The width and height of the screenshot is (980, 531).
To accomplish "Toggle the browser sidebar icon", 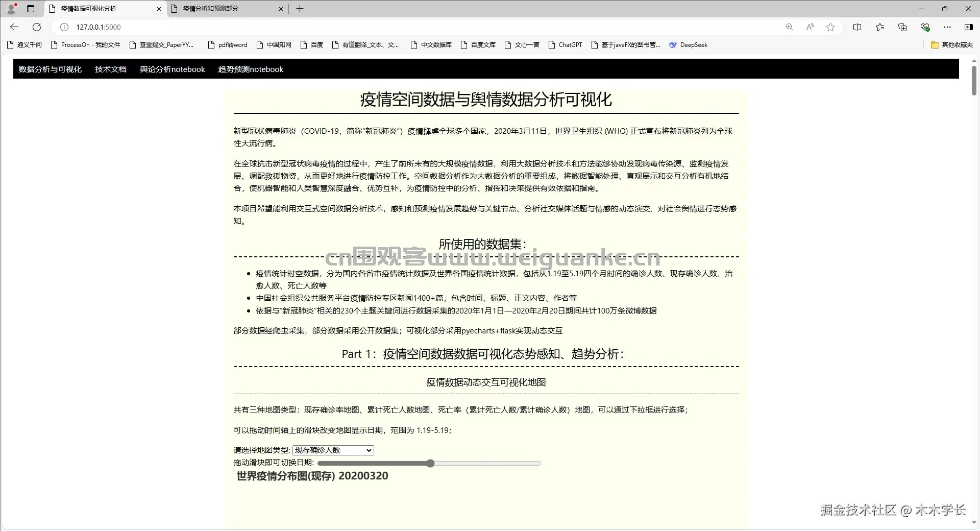I will [x=969, y=27].
